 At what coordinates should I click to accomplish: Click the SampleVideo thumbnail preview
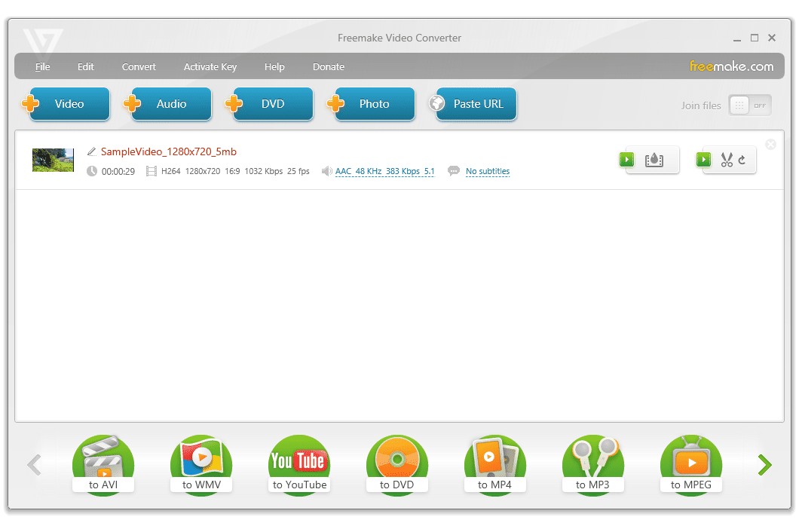pyautogui.click(x=53, y=160)
